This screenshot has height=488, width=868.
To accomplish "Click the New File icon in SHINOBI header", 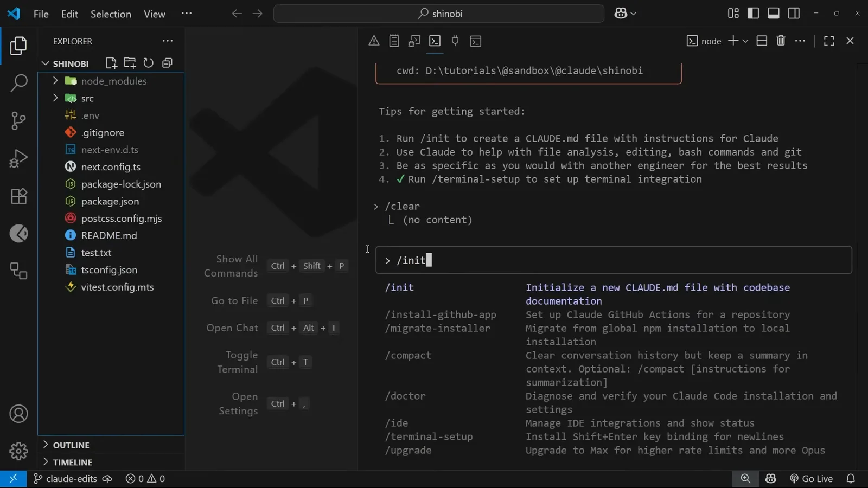I will [x=111, y=63].
